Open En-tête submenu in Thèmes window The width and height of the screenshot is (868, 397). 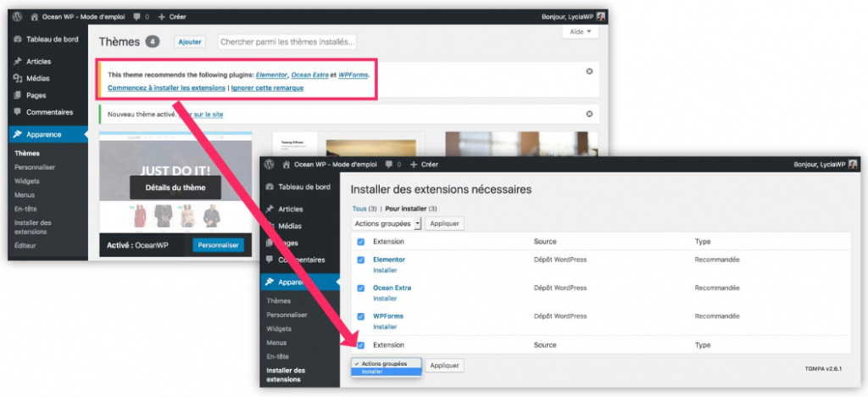pyautogui.click(x=25, y=209)
